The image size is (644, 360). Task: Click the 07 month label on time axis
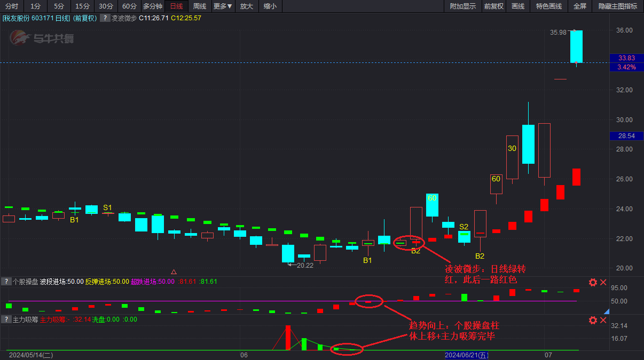(x=548, y=355)
